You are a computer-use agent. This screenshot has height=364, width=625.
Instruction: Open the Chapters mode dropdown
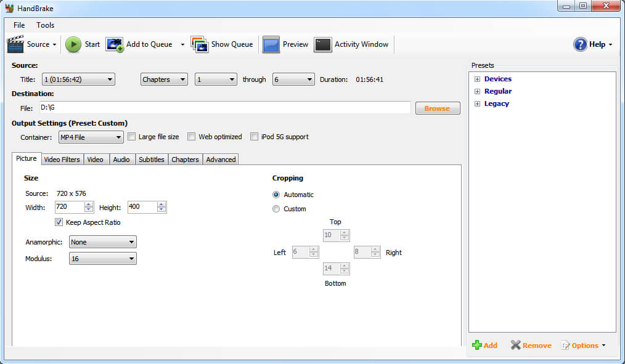coord(164,79)
